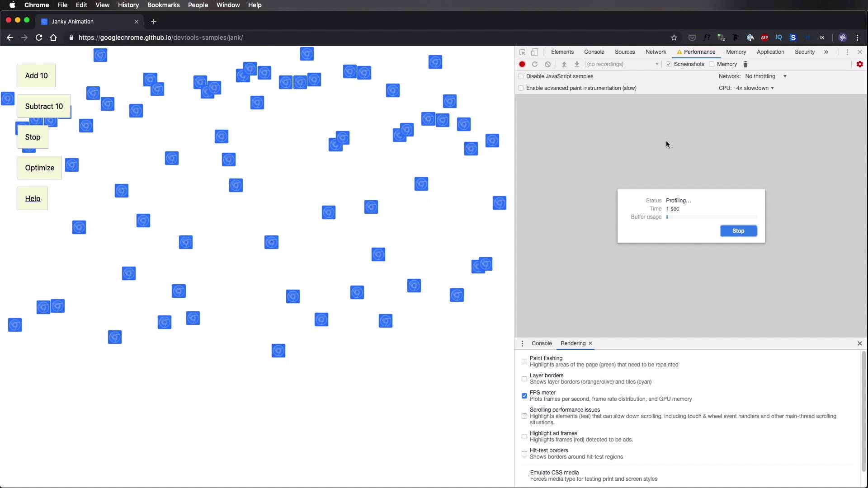The width and height of the screenshot is (868, 488).
Task: Bookmark this page with the star icon
Action: click(x=674, y=38)
